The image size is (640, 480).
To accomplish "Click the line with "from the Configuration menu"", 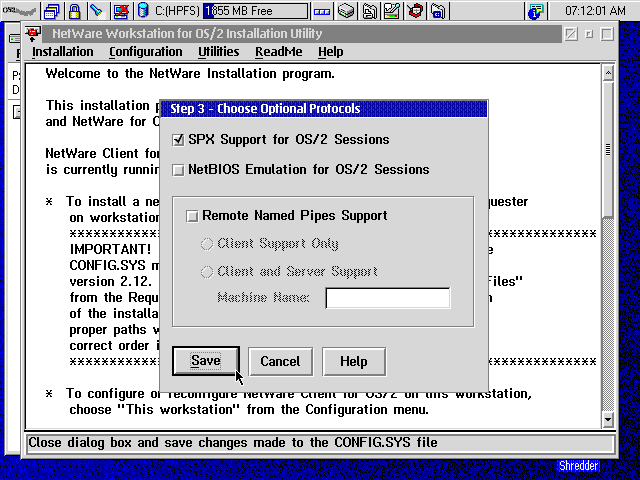I will click(x=249, y=409).
